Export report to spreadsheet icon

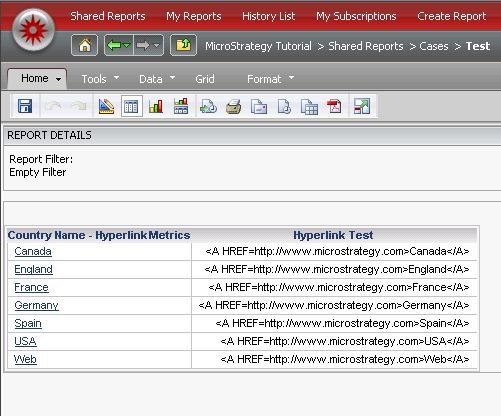tap(309, 107)
